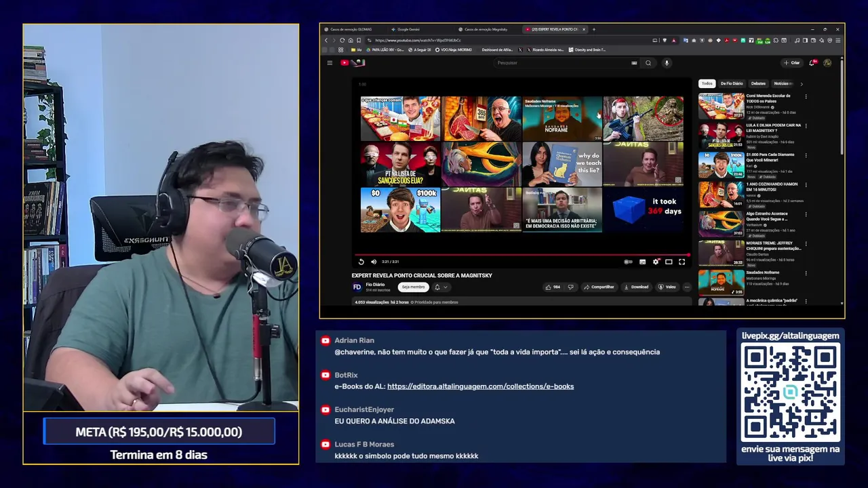The image size is (868, 488).
Task: Select the De Fio Diário filter chip
Action: tap(732, 83)
